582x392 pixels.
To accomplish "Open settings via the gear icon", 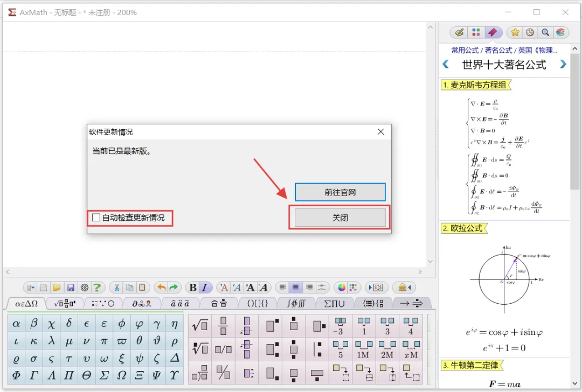I will pyautogui.click(x=84, y=288).
